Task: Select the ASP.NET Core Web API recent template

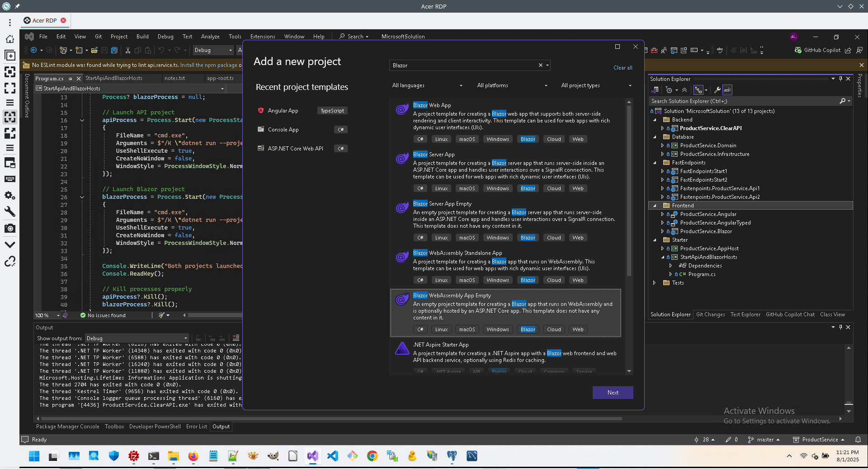Action: click(x=302, y=149)
